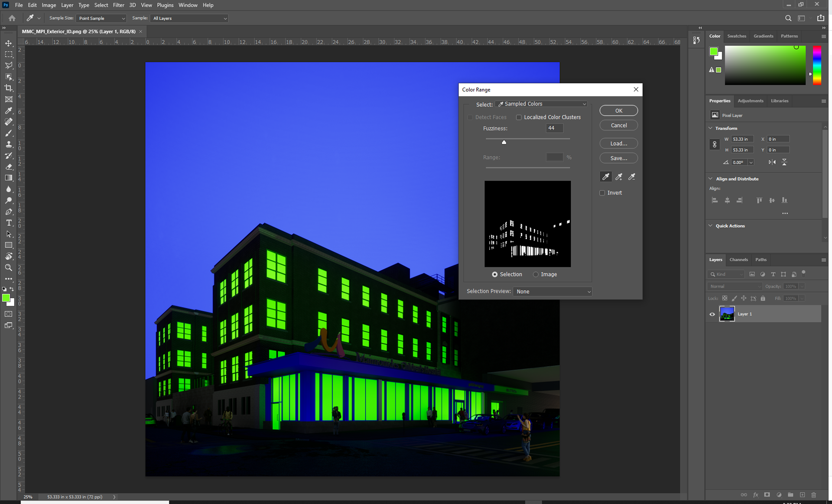The width and height of the screenshot is (832, 504).
Task: Open the Selection Preview dropdown
Action: pyautogui.click(x=552, y=292)
